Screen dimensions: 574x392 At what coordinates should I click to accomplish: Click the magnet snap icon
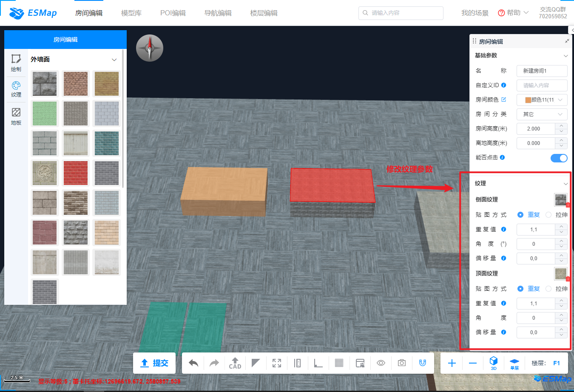pos(422,363)
